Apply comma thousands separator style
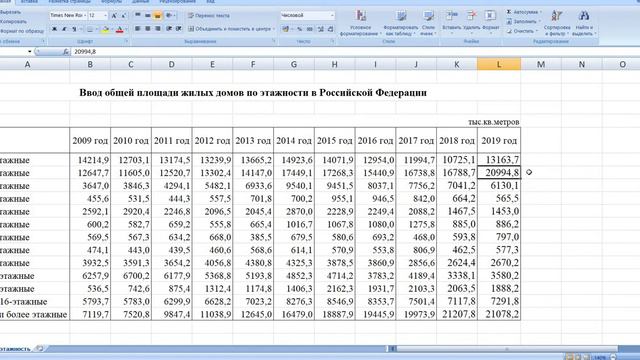 pyautogui.click(x=310, y=29)
